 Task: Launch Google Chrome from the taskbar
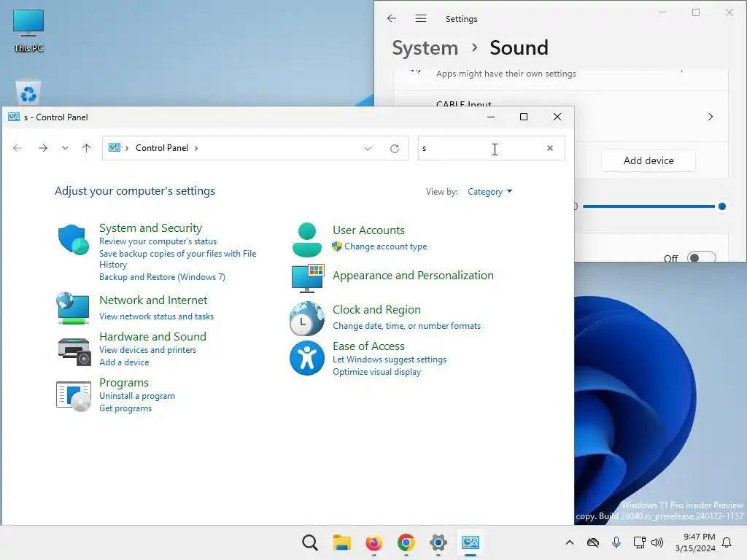pos(406,542)
